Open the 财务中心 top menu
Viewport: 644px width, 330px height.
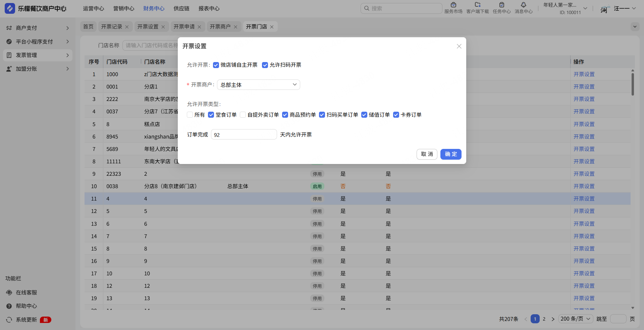pos(154,8)
